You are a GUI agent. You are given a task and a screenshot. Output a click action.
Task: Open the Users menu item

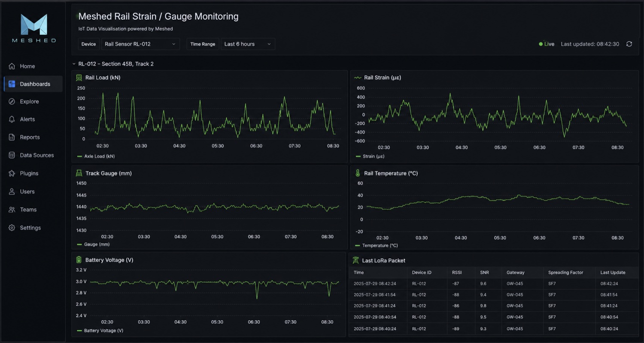[x=33, y=192]
